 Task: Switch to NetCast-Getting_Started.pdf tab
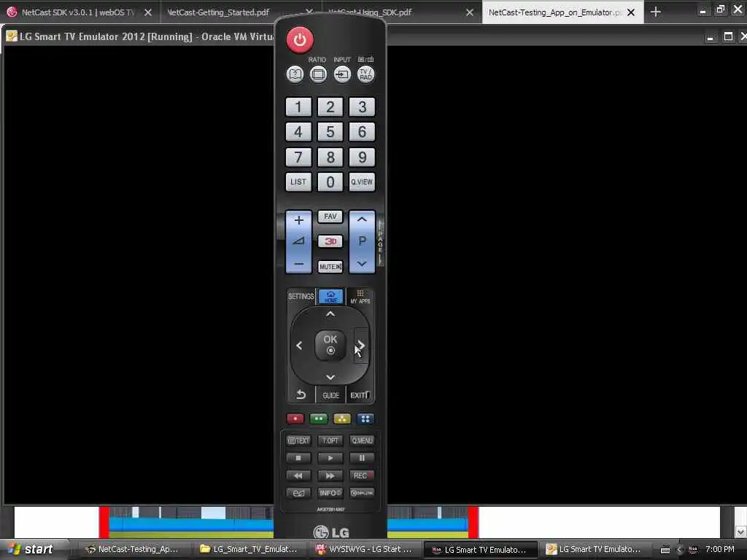coord(218,12)
